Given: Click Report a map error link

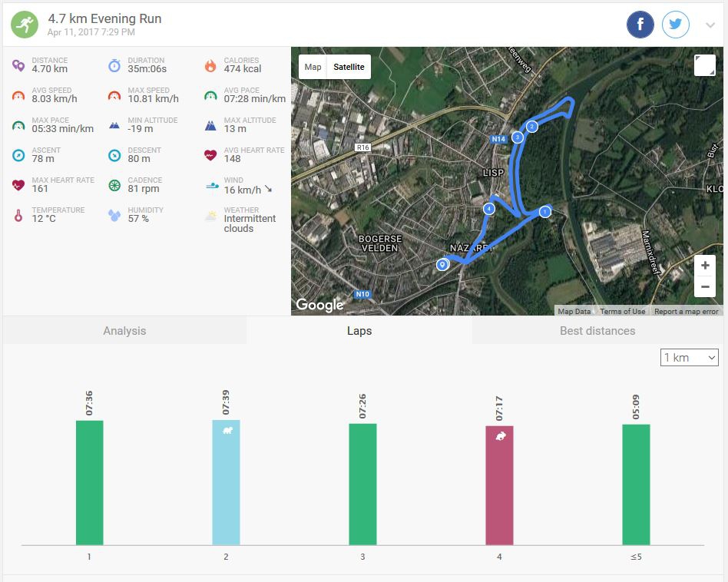Looking at the screenshot, I should 686,312.
